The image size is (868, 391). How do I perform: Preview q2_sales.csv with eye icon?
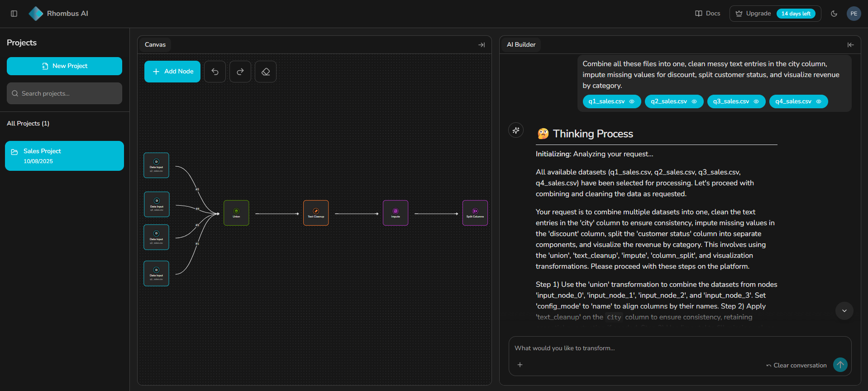(694, 101)
